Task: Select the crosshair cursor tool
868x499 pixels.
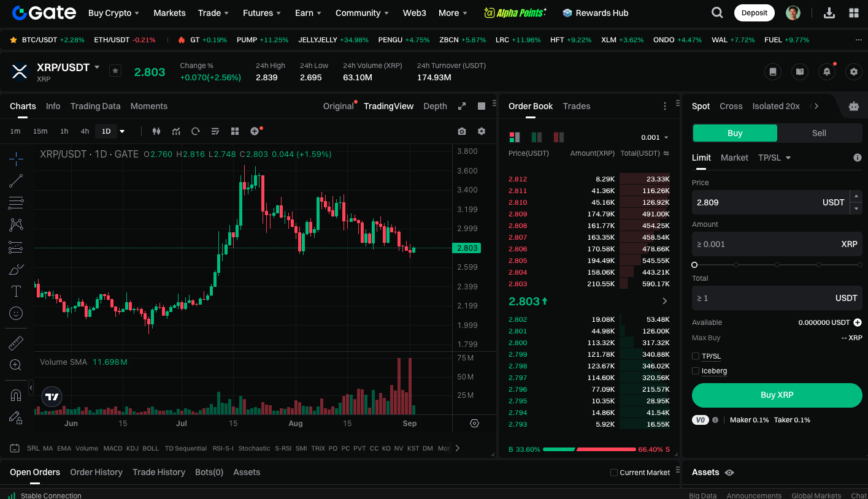Action: point(17,159)
